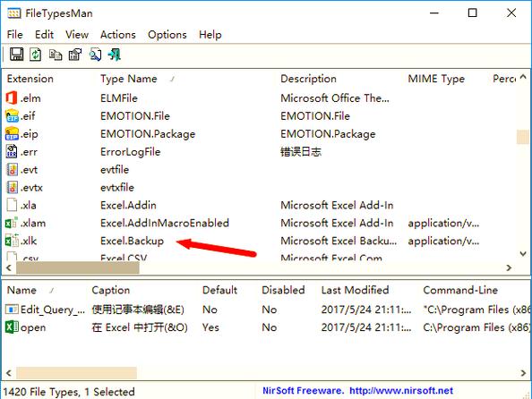Select the .elm Office theme icon

point(12,98)
